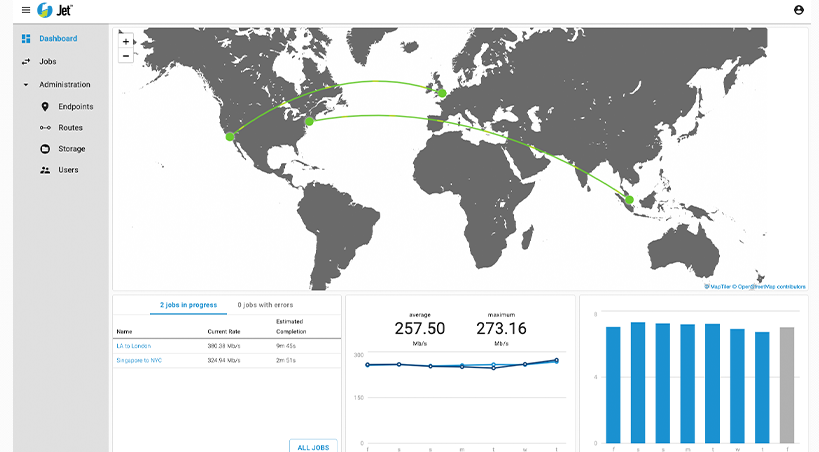Click the gray bar in bar chart
The width and height of the screenshot is (819, 452).
point(787,384)
